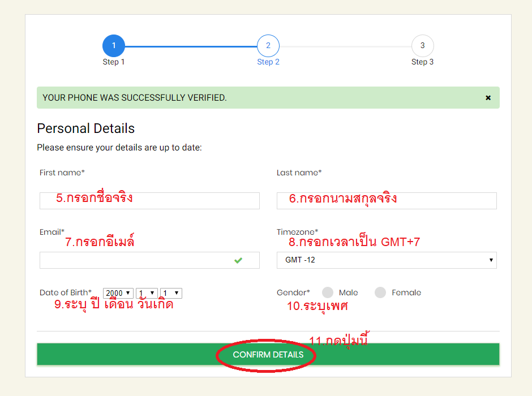532x396 pixels.
Task: Click the Email input field
Action: 149,260
